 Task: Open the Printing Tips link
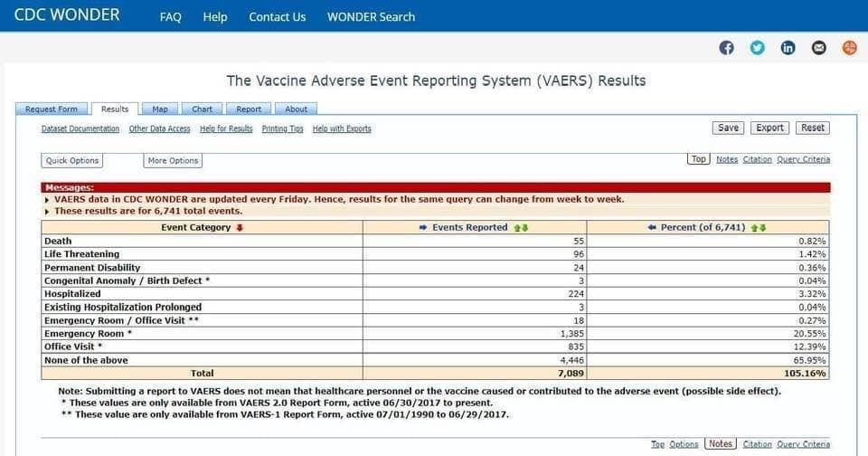click(x=282, y=128)
